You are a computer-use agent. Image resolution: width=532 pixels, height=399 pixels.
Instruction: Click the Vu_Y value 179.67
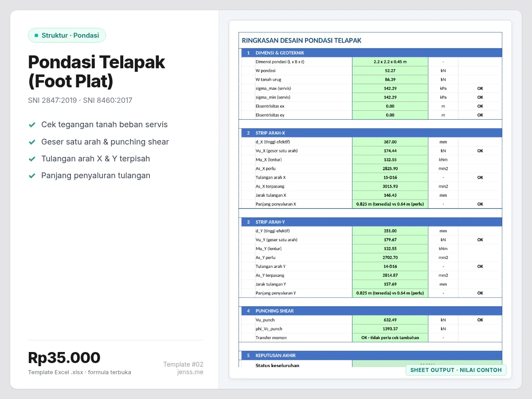pyautogui.click(x=390, y=240)
